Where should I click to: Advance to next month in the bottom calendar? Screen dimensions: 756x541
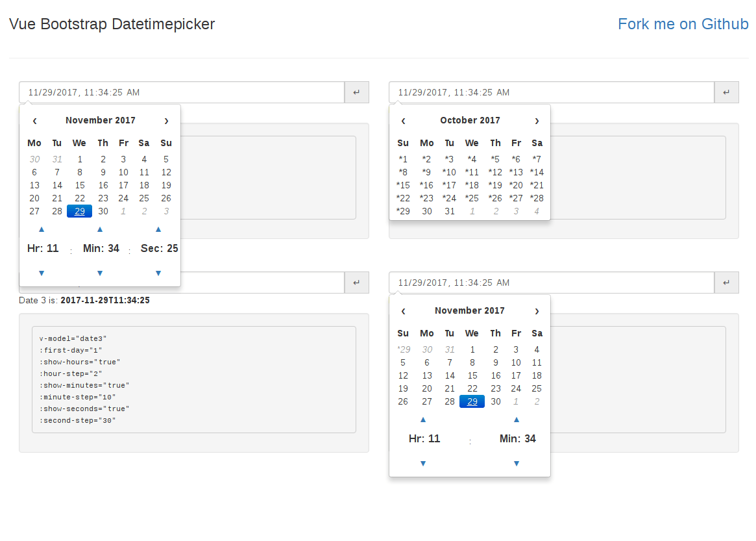click(537, 310)
